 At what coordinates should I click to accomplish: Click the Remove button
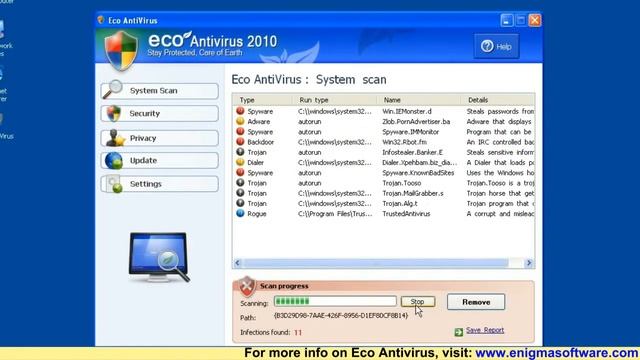tap(476, 302)
